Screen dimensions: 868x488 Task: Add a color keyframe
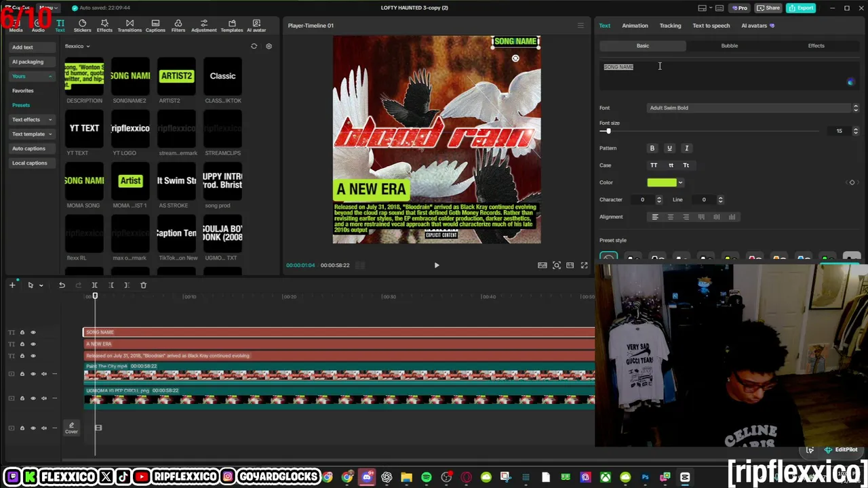point(852,182)
